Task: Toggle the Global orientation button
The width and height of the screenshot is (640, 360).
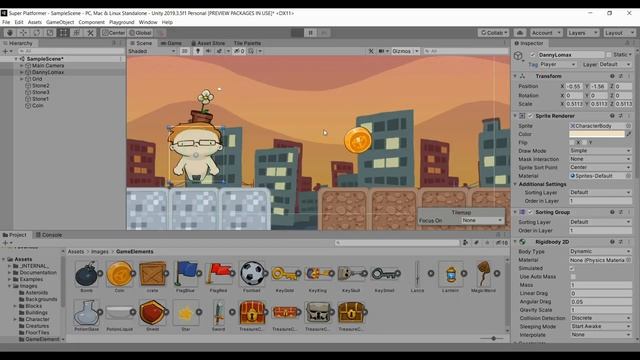Action: tap(140, 33)
